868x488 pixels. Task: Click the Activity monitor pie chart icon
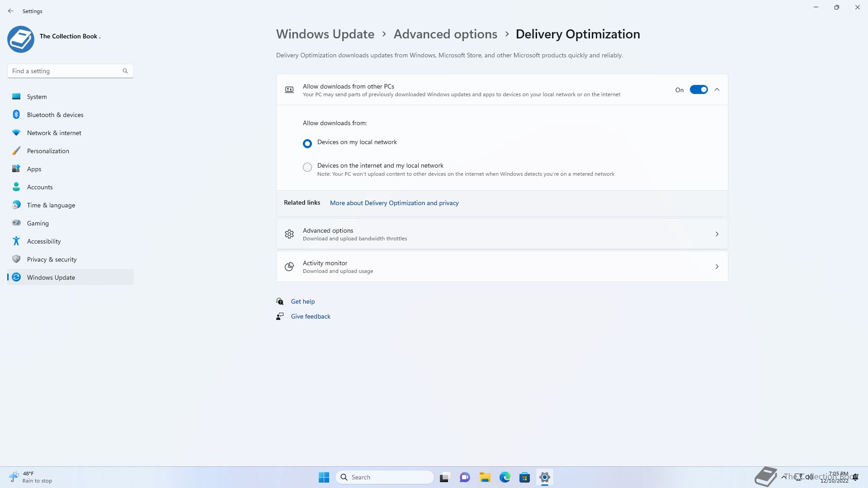pyautogui.click(x=289, y=267)
